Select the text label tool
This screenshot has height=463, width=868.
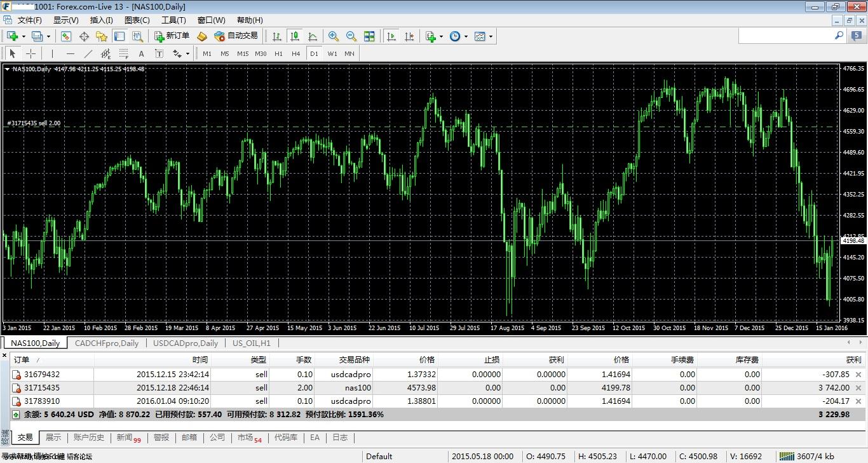click(159, 53)
